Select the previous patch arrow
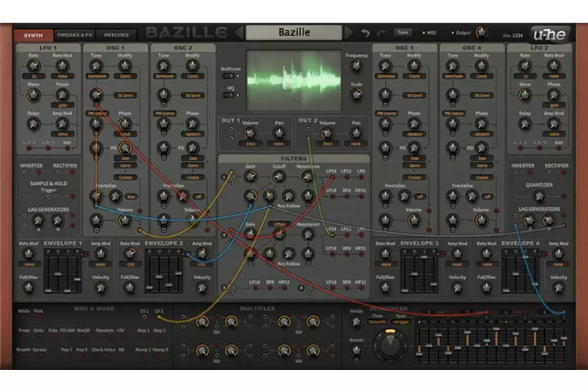The height and width of the screenshot is (392, 588). pyautogui.click(x=240, y=33)
